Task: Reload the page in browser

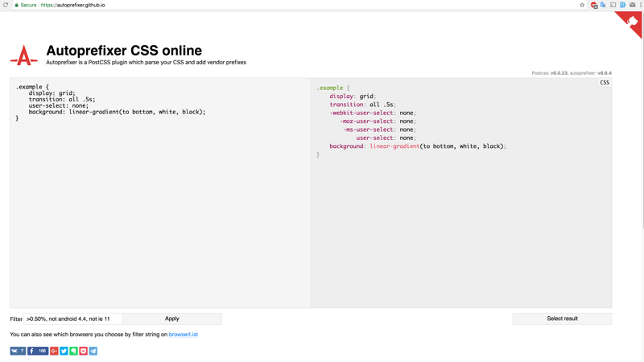Action: click(6, 5)
